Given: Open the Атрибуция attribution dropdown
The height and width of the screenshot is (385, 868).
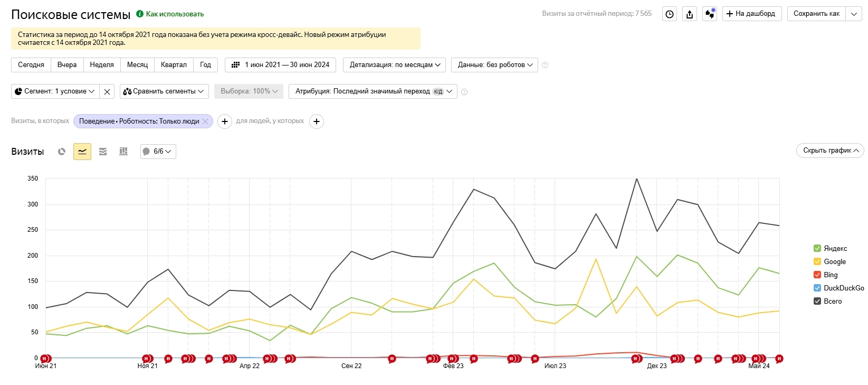Looking at the screenshot, I should (x=373, y=91).
